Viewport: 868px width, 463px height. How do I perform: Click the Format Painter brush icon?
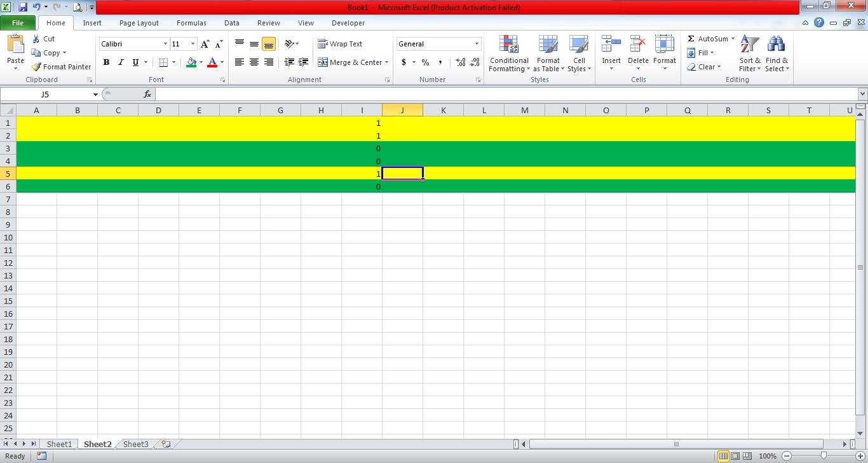pos(37,67)
